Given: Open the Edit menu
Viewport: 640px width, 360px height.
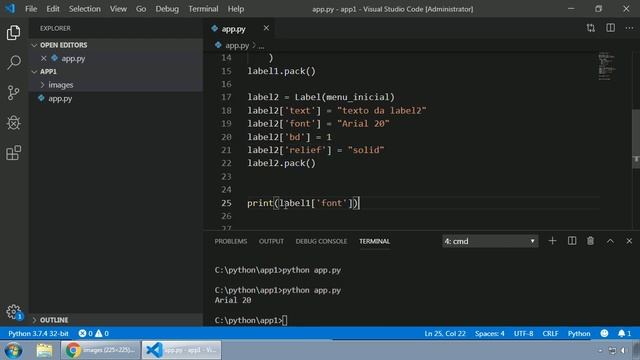Looking at the screenshot, I should 53,9.
